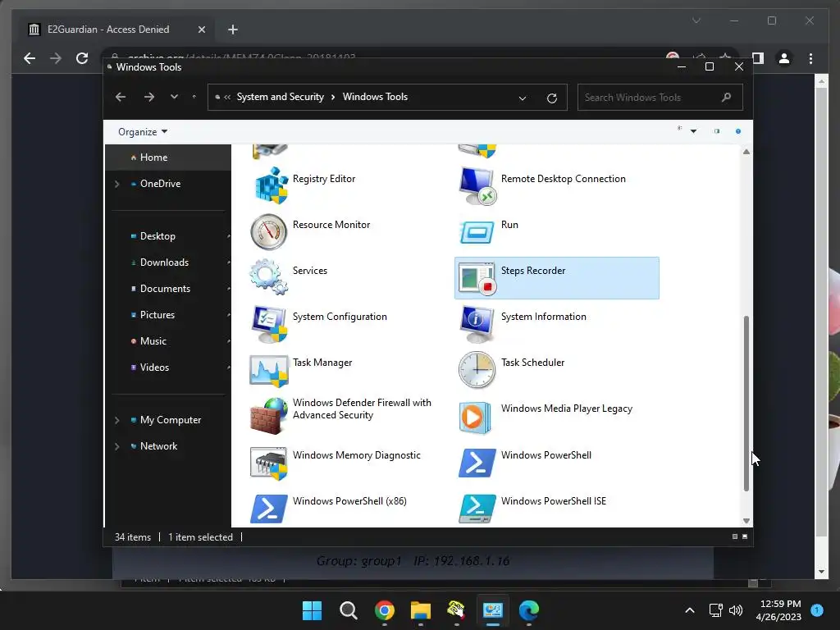Select the System Configuration icon
840x630 pixels.
click(x=269, y=323)
